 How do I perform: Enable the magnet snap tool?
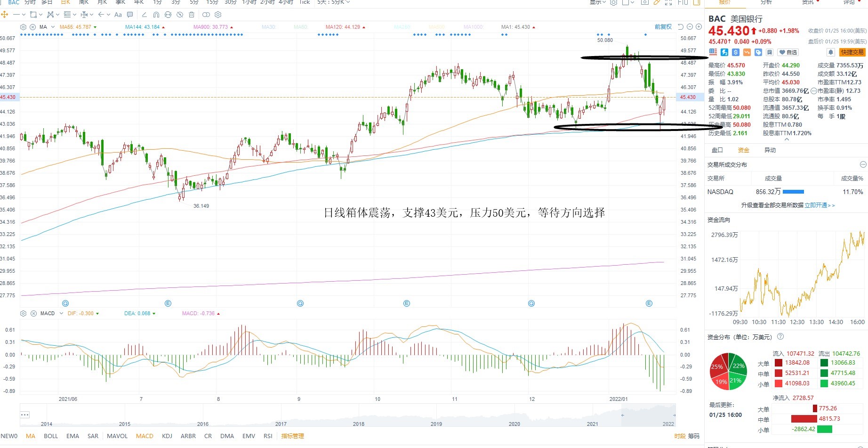(156, 15)
